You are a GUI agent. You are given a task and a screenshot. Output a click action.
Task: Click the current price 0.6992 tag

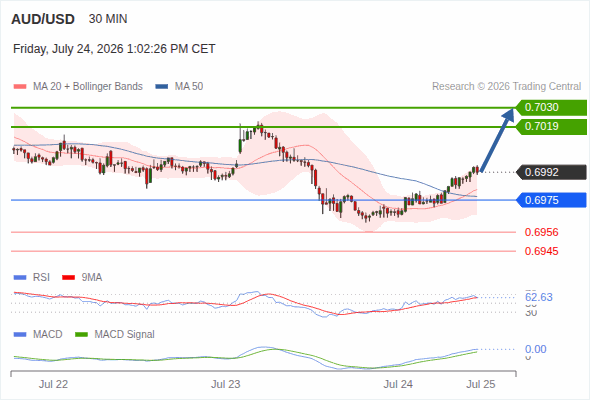pyautogui.click(x=551, y=172)
